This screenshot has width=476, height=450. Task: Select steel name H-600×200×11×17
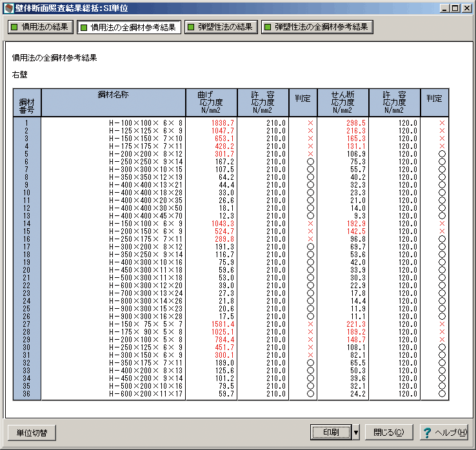[x=146, y=394]
